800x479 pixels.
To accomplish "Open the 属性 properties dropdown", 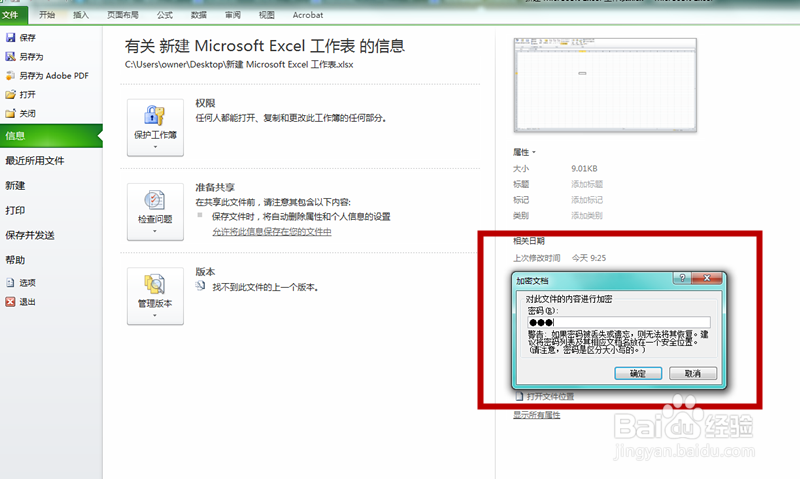I will (x=524, y=152).
